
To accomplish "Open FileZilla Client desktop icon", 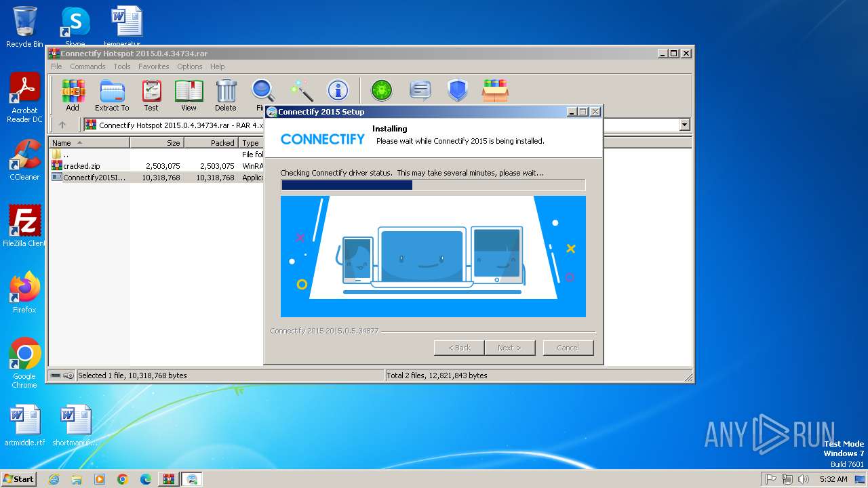I will pos(24,226).
